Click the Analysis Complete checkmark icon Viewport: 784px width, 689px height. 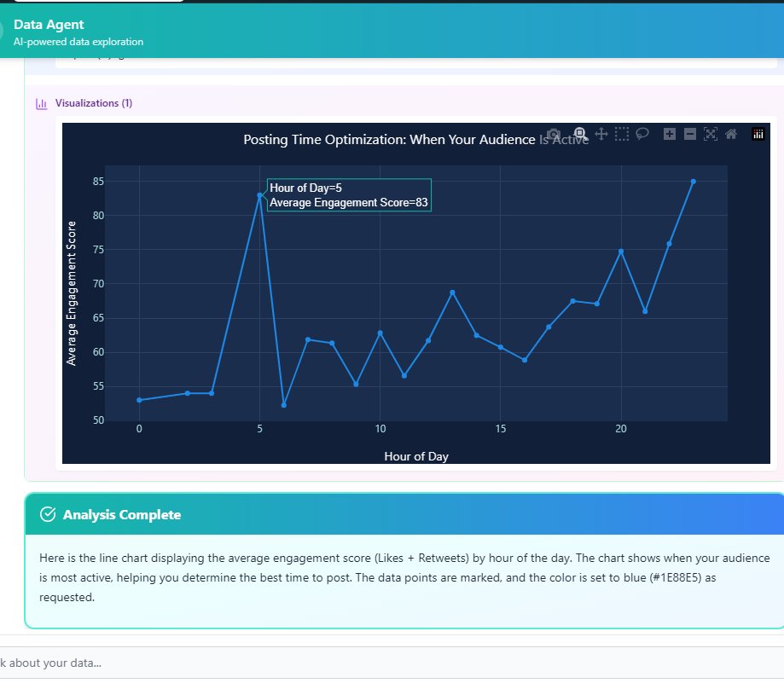pos(46,514)
